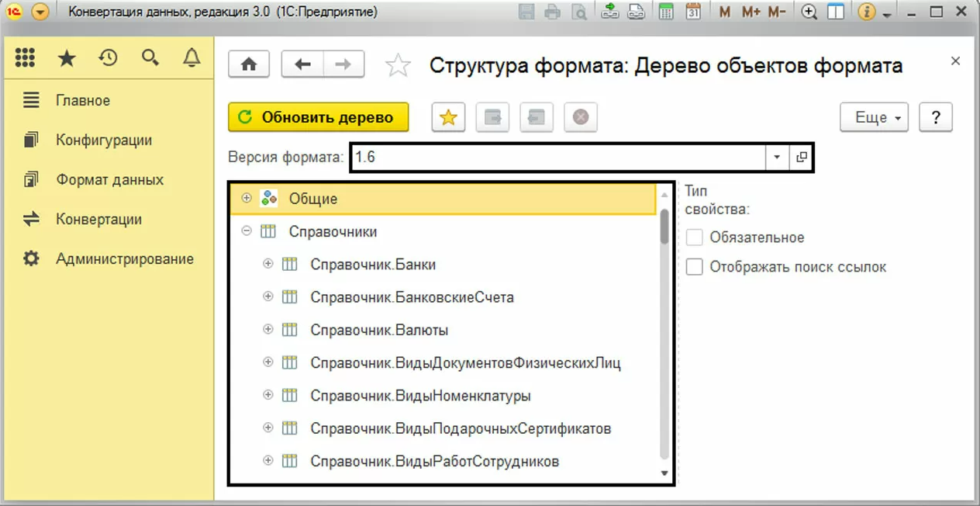This screenshot has height=506, width=980.
Task: Open Формат данных section
Action: coord(109,179)
